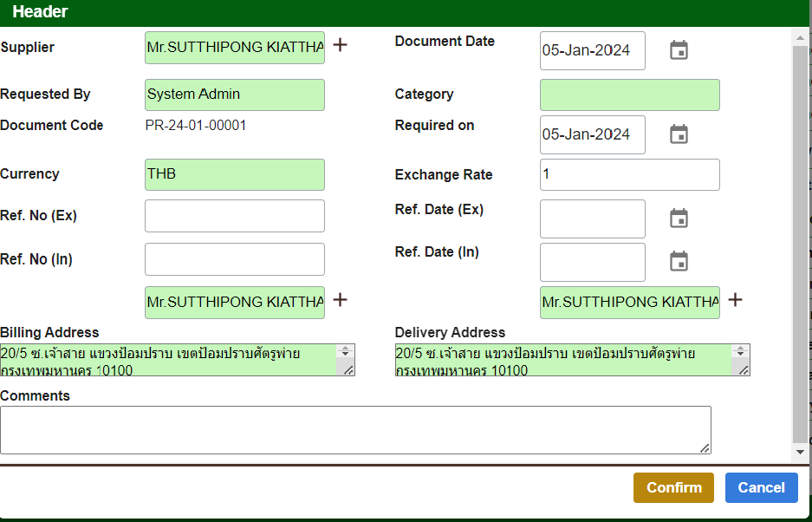Click inside the Comments text area
Screen dimensions: 812x522
355,429
